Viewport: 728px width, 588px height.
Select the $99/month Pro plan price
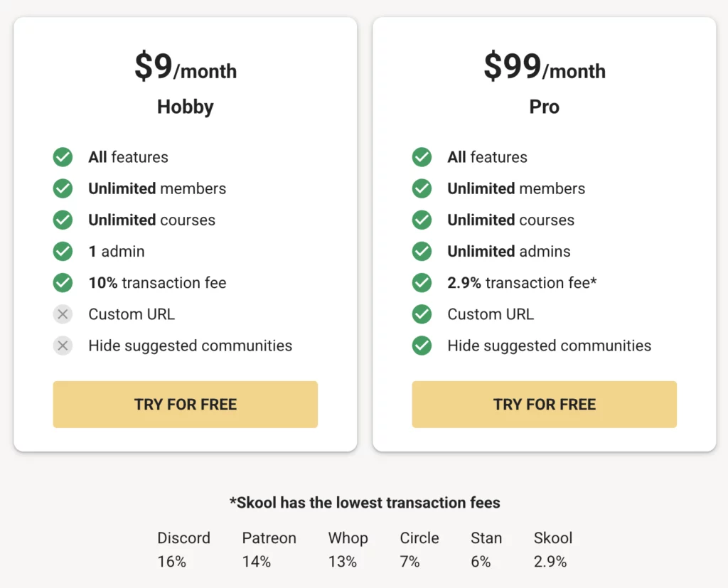click(x=544, y=67)
